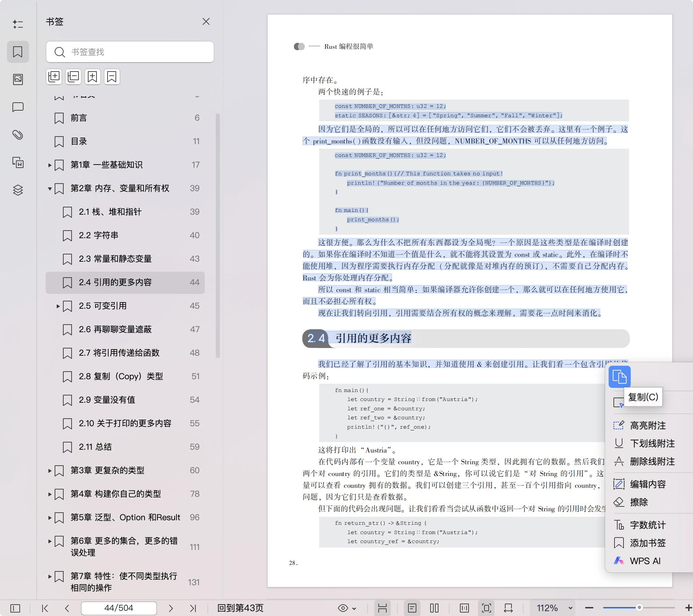Open the layers panel icon
693x616 pixels.
[x=18, y=190]
